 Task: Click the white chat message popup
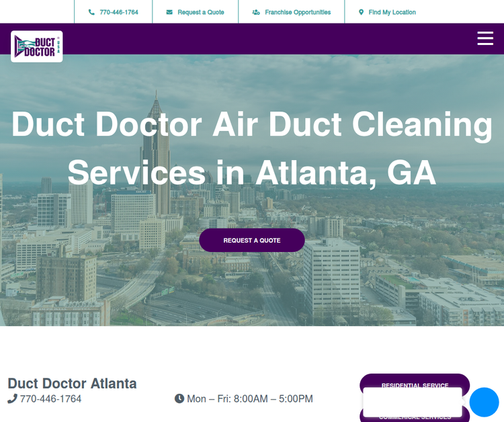point(413,402)
